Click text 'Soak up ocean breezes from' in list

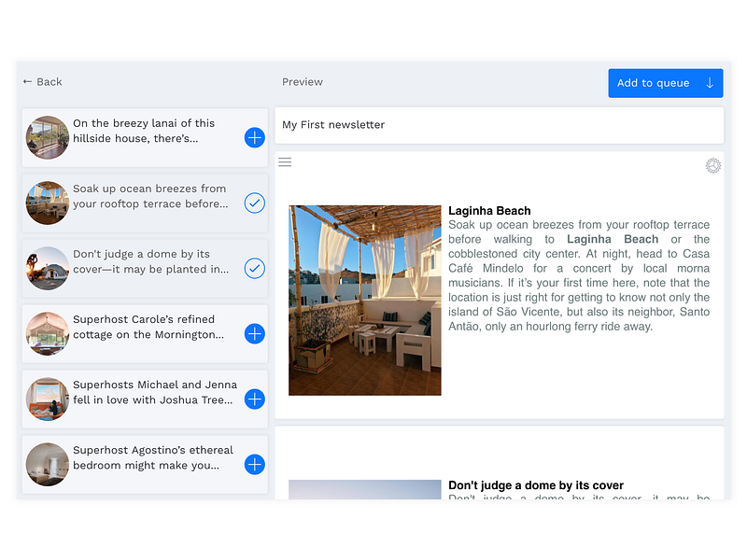click(x=149, y=189)
